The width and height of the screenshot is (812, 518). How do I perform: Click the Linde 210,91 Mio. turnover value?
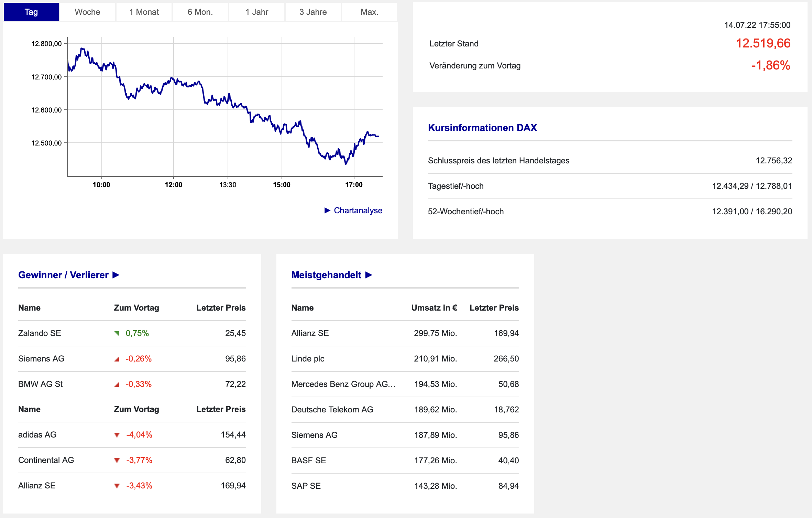pos(435,359)
